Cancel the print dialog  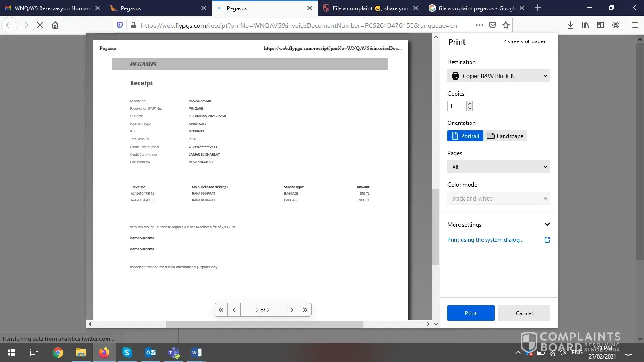[524, 313]
